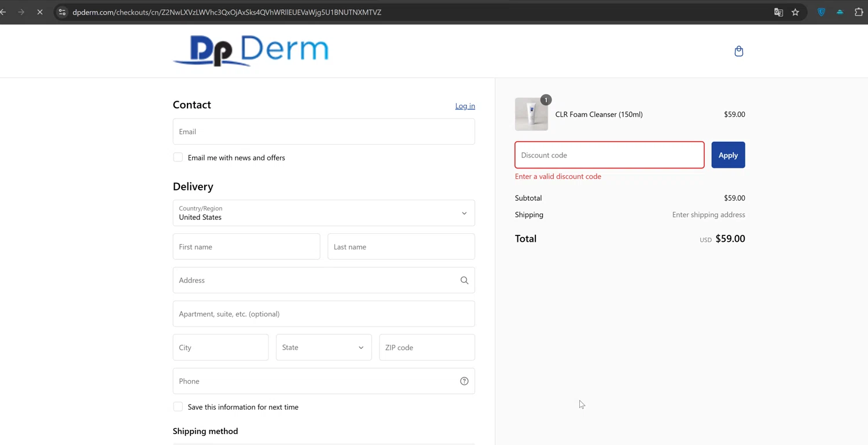Open the shopping bag cart icon
Screen dimensions: 868x445
point(739,52)
